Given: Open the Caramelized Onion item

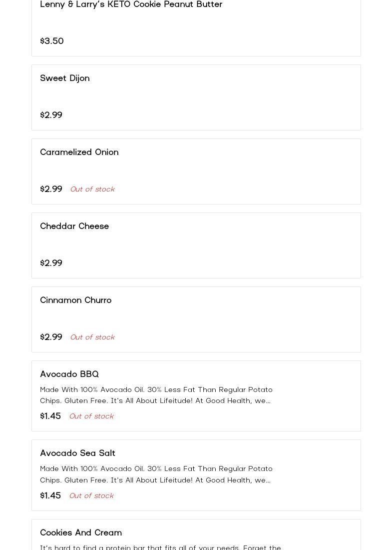Looking at the screenshot, I should point(79,152).
